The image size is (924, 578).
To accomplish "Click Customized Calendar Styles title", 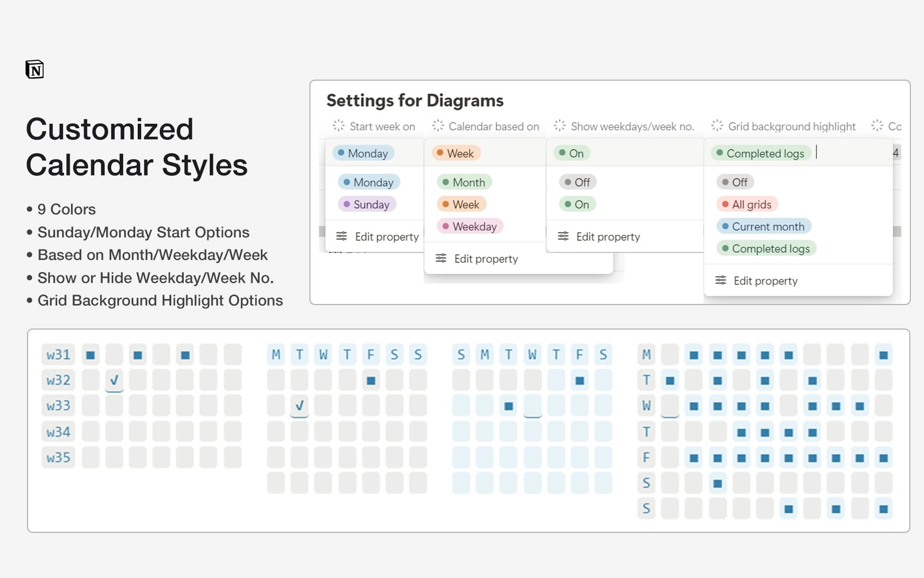I will point(137,147).
